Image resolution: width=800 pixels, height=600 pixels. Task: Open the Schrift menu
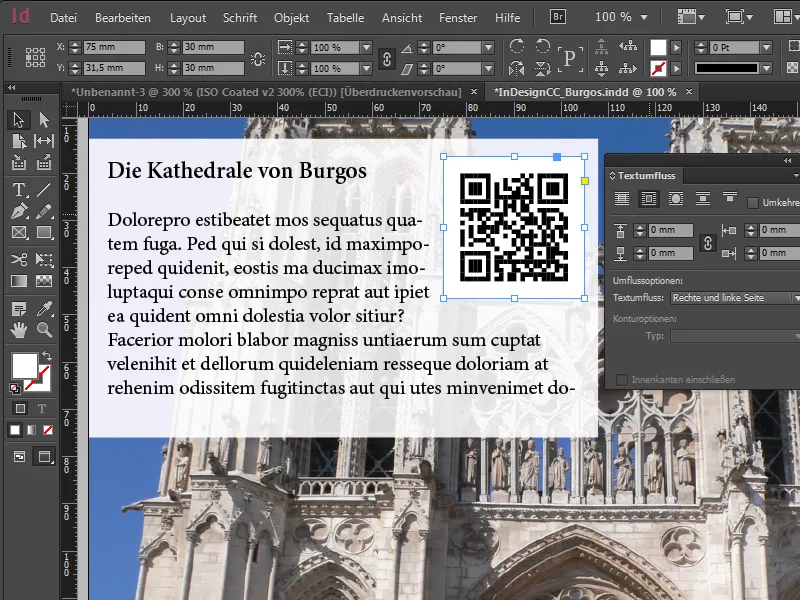tap(240, 18)
